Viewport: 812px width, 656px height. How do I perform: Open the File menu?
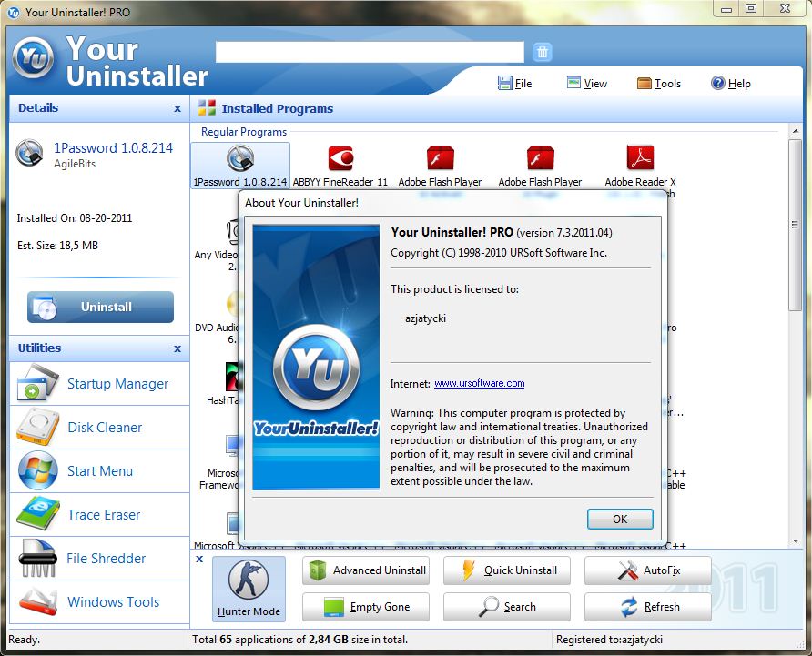[x=514, y=84]
